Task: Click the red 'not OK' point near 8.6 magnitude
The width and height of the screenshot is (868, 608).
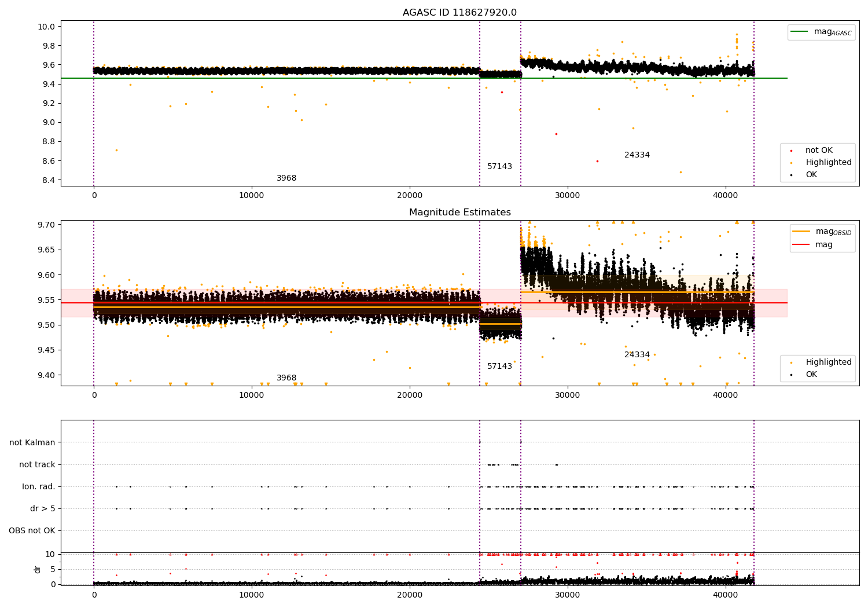Action: tap(597, 161)
